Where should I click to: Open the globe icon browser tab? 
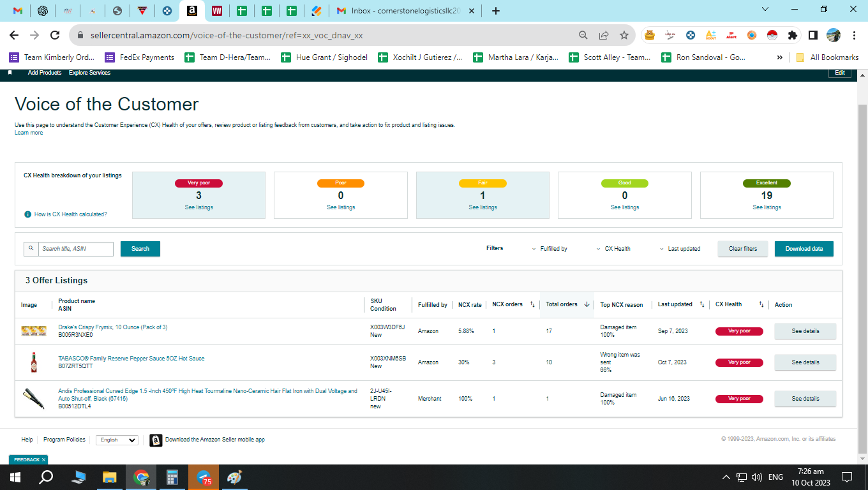click(x=117, y=11)
